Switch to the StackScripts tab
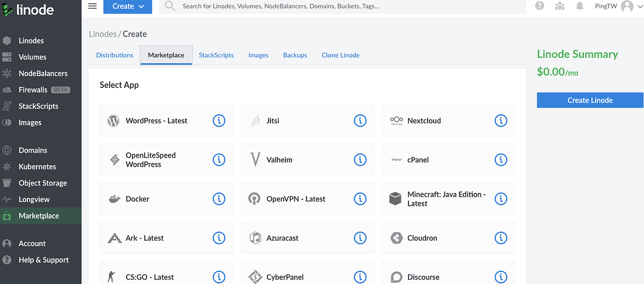Screen dimensions: 644x284 click(x=216, y=55)
